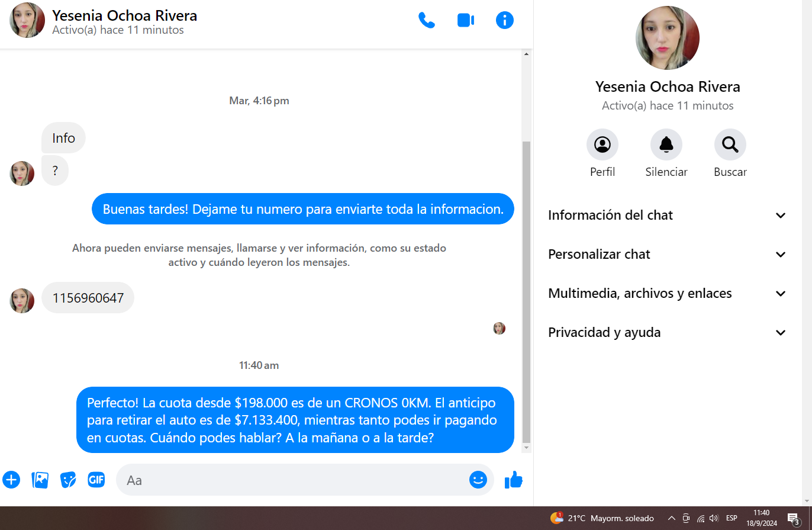Image resolution: width=812 pixels, height=530 pixels.
Task: Click the "Perfecto! La cuota desde" message
Action: pos(295,420)
